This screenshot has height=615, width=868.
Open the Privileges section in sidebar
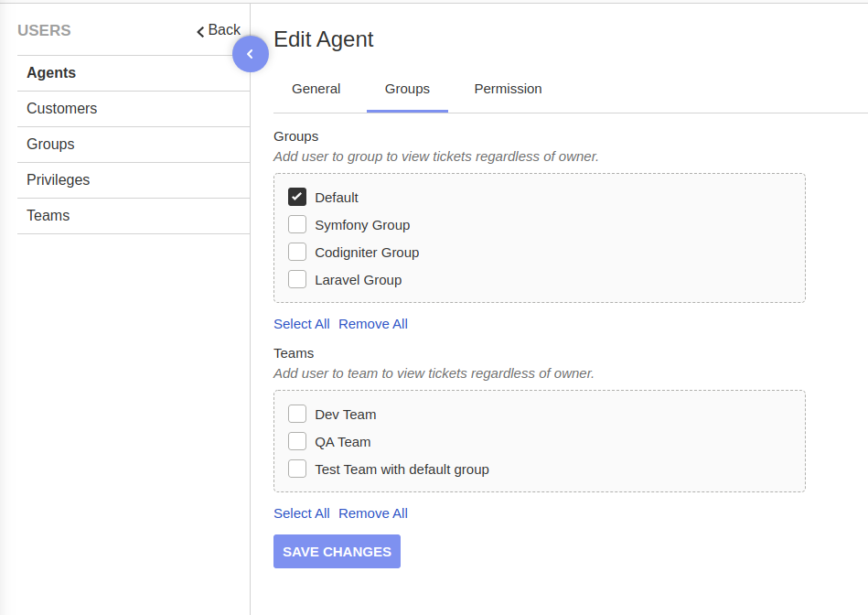click(134, 180)
